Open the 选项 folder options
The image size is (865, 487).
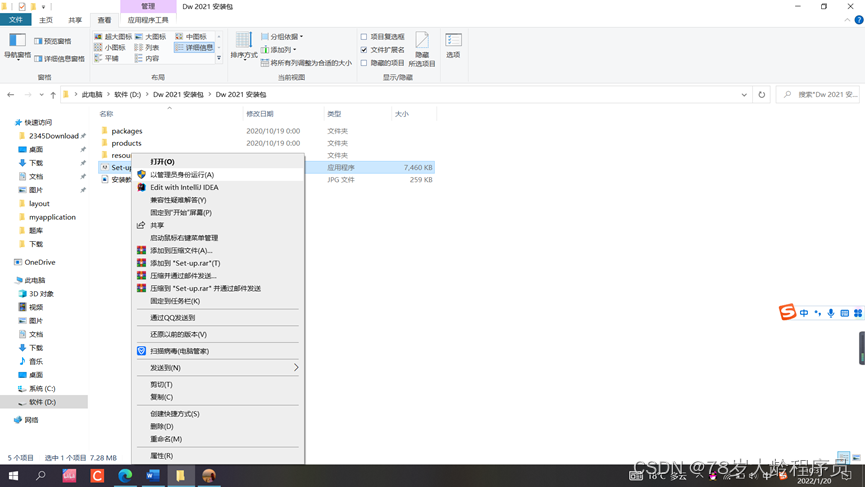click(453, 45)
